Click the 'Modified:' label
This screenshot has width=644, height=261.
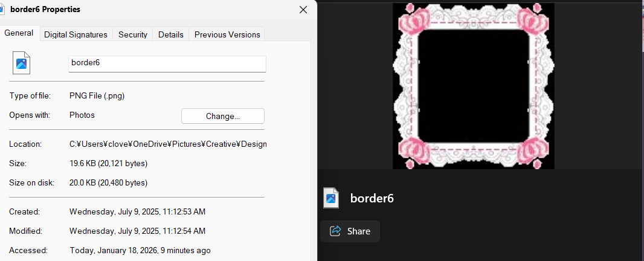coord(25,231)
